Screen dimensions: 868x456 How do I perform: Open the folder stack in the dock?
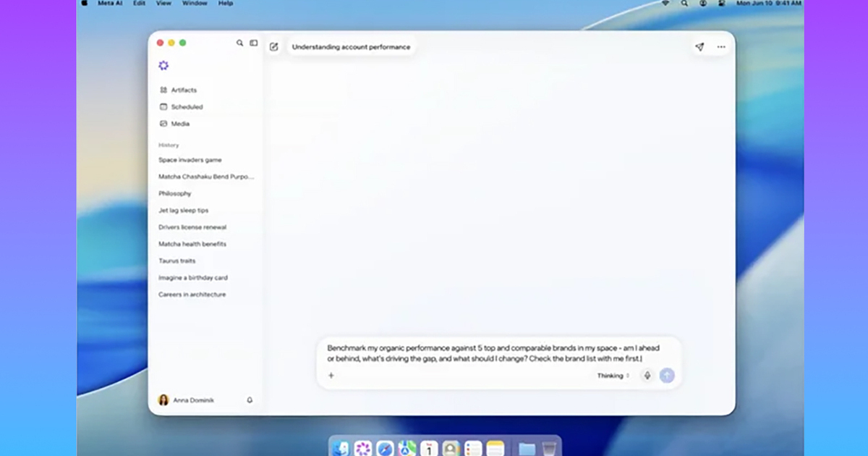point(527,449)
